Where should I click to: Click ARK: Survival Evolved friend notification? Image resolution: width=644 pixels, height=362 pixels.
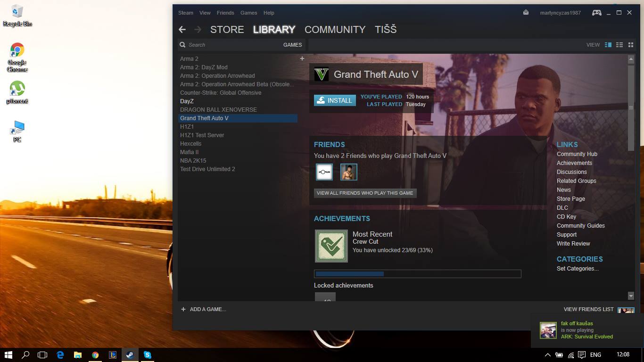587,330
